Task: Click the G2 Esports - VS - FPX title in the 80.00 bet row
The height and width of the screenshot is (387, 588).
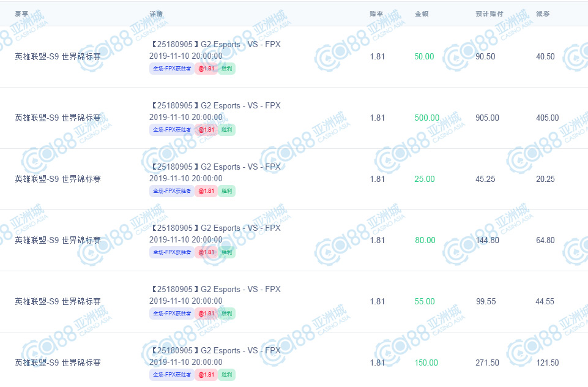Action: pyautogui.click(x=240, y=228)
